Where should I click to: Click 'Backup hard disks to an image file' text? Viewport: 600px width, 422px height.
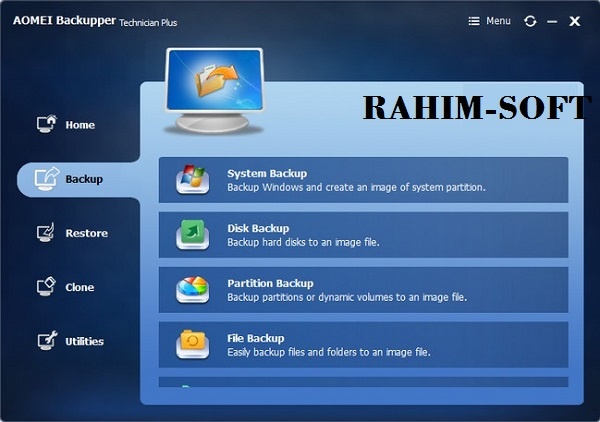303,242
